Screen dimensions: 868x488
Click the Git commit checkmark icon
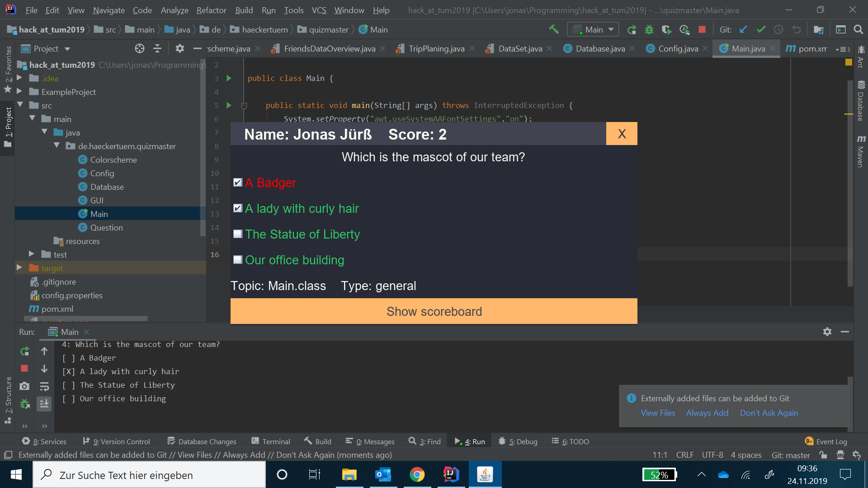pyautogui.click(x=761, y=29)
